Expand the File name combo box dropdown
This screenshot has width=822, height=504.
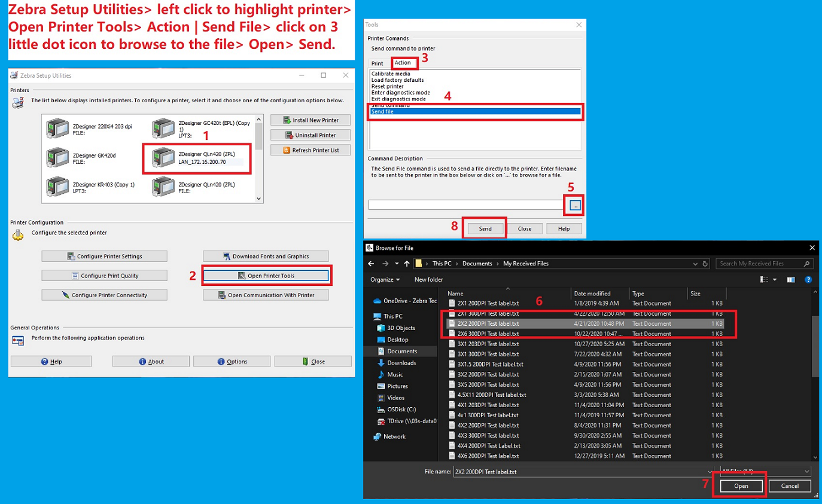710,471
